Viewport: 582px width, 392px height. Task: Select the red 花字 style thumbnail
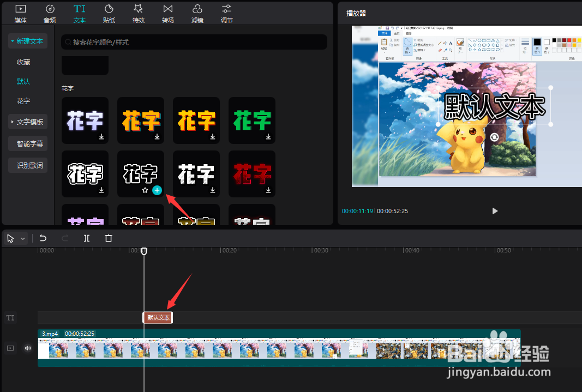252,173
